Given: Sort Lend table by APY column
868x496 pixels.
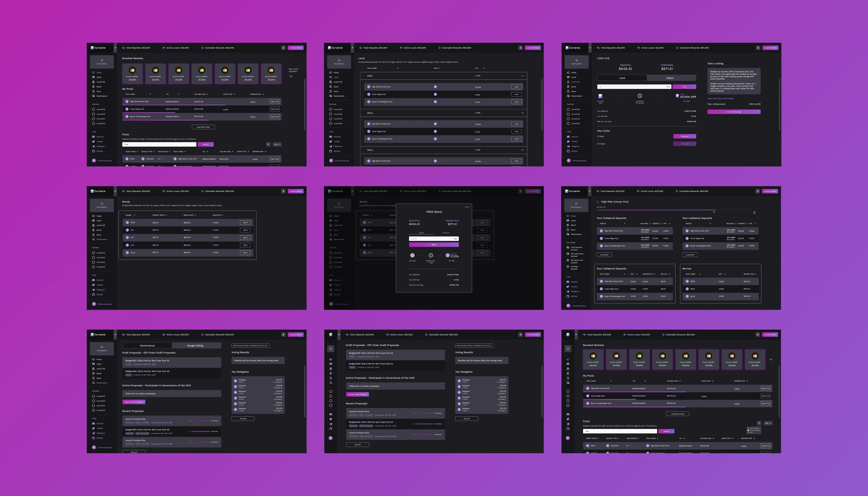Looking at the screenshot, I should [480, 68].
